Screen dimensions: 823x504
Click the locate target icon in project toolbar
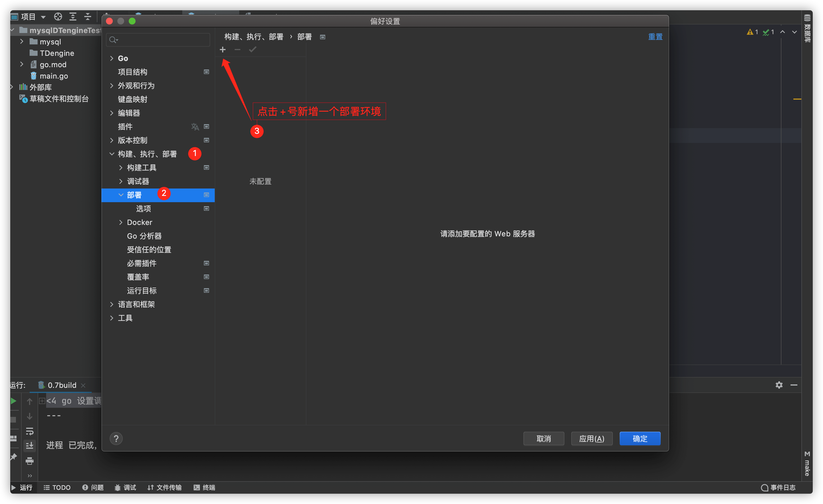[58, 16]
